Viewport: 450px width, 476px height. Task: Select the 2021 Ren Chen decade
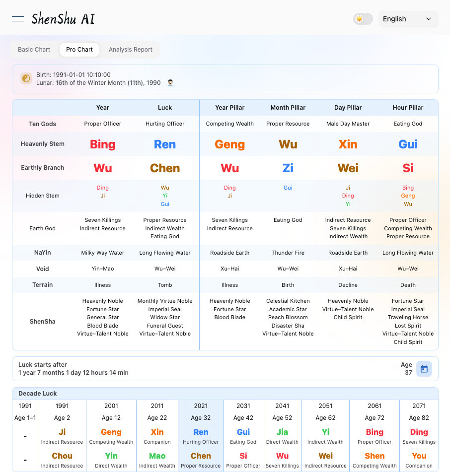[x=201, y=436]
